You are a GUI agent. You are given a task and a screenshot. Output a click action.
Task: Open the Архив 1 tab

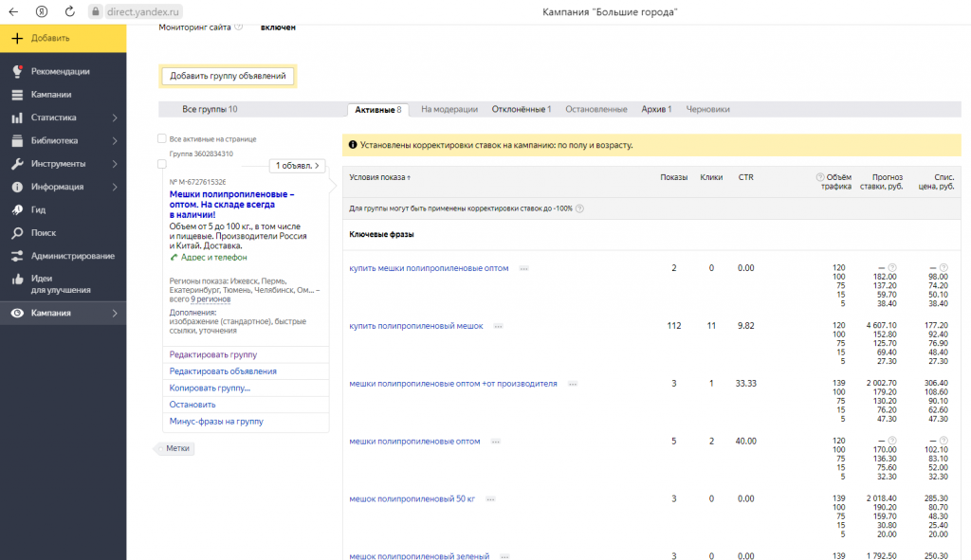[656, 110]
